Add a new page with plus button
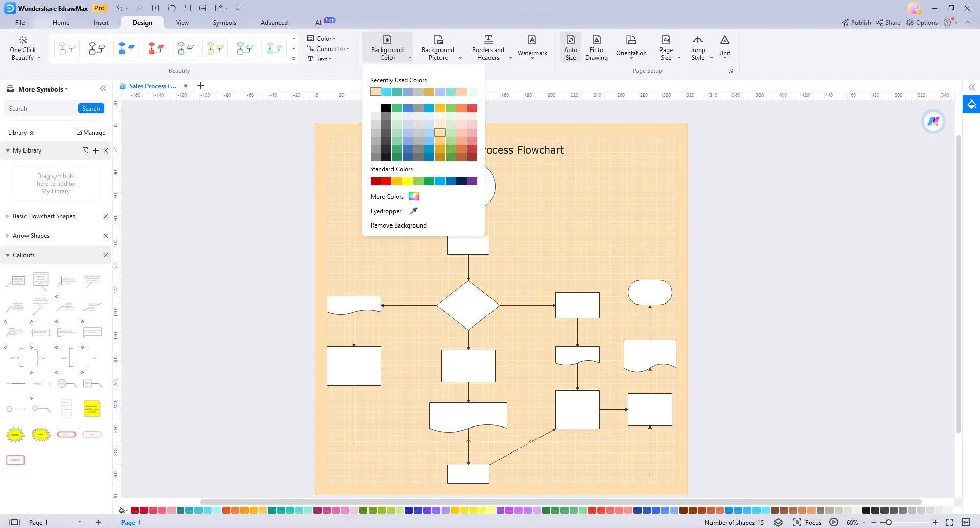Viewport: 980px width, 528px height. pos(99,522)
